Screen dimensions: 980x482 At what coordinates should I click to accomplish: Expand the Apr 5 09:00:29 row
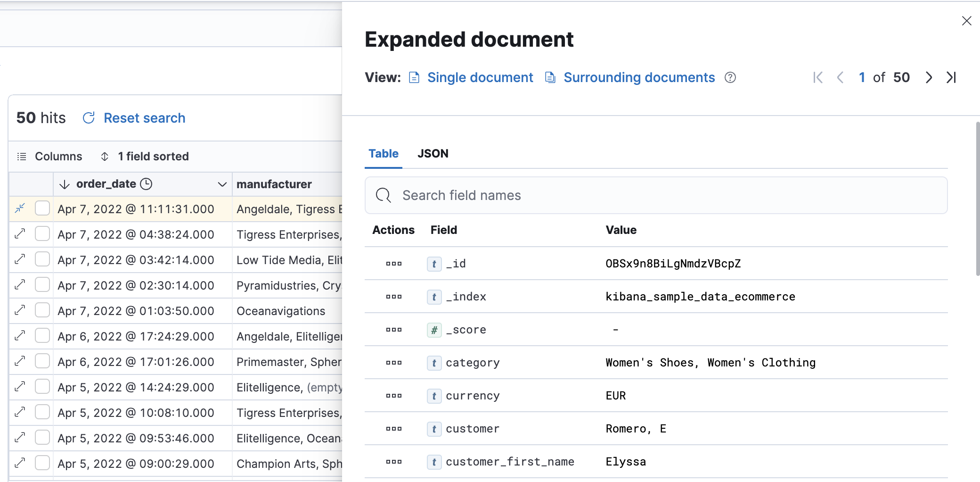[20, 463]
